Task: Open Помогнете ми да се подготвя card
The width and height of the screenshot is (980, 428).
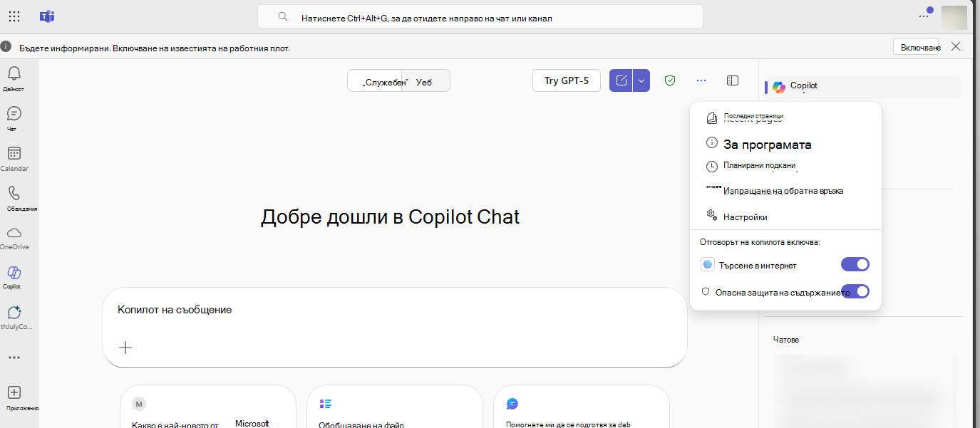Action: (582, 406)
